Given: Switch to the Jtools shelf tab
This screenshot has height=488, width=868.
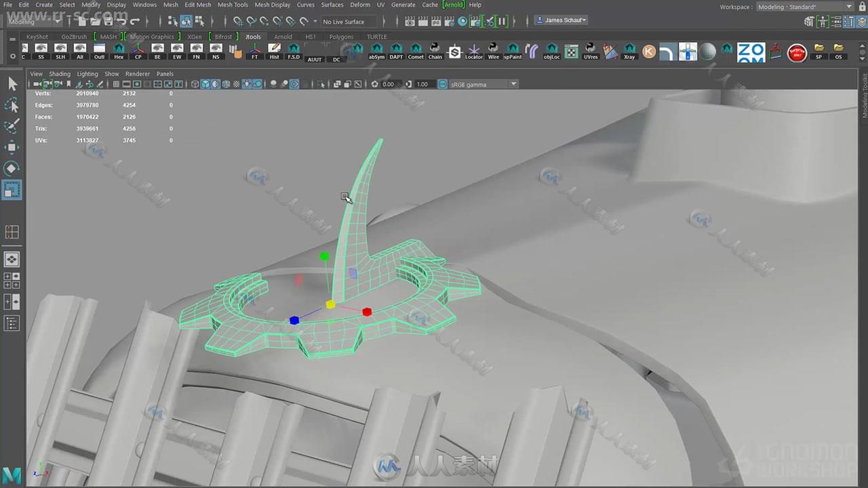Looking at the screenshot, I should coord(253,37).
